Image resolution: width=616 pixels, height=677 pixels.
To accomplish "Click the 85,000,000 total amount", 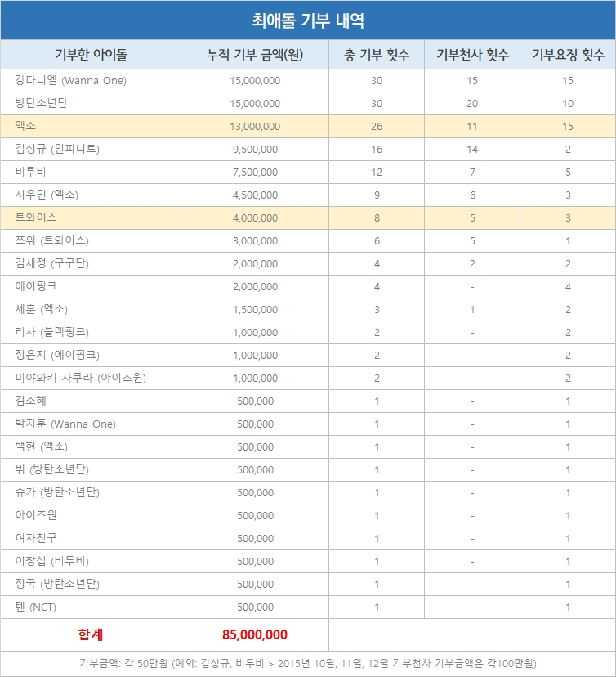I will pos(254,634).
